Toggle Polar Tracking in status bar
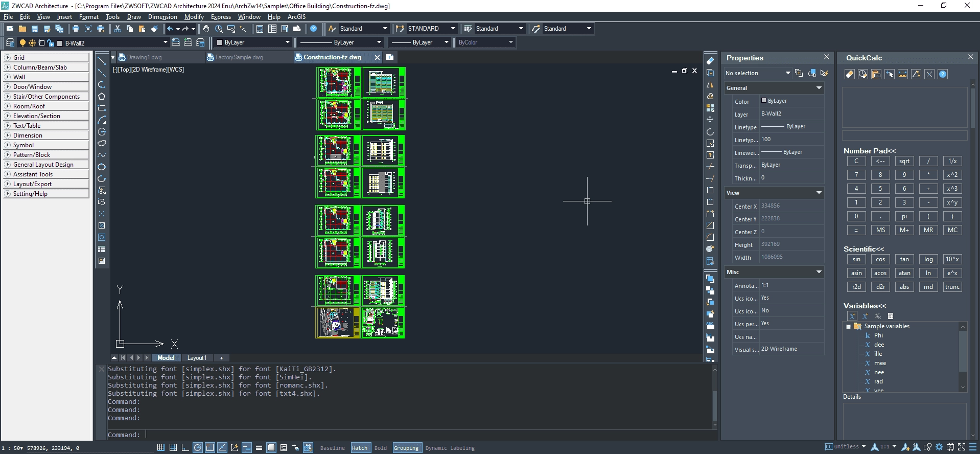This screenshot has width=980, height=454. click(x=198, y=447)
